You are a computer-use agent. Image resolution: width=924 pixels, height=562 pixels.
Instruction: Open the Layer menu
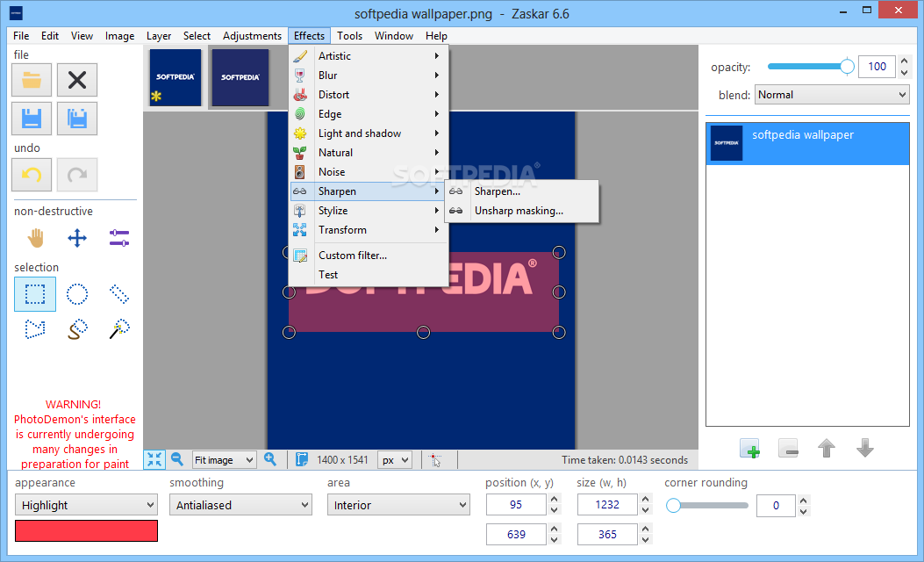click(159, 36)
